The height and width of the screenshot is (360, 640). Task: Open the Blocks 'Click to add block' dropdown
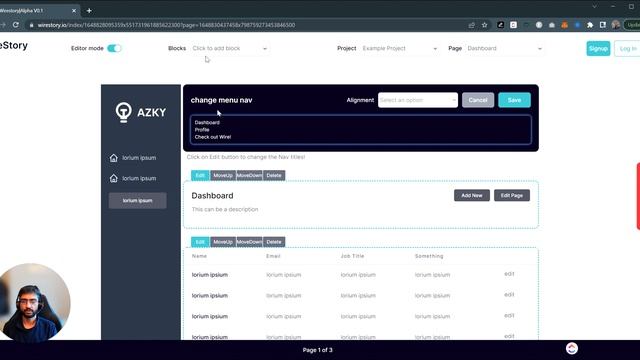tap(230, 48)
